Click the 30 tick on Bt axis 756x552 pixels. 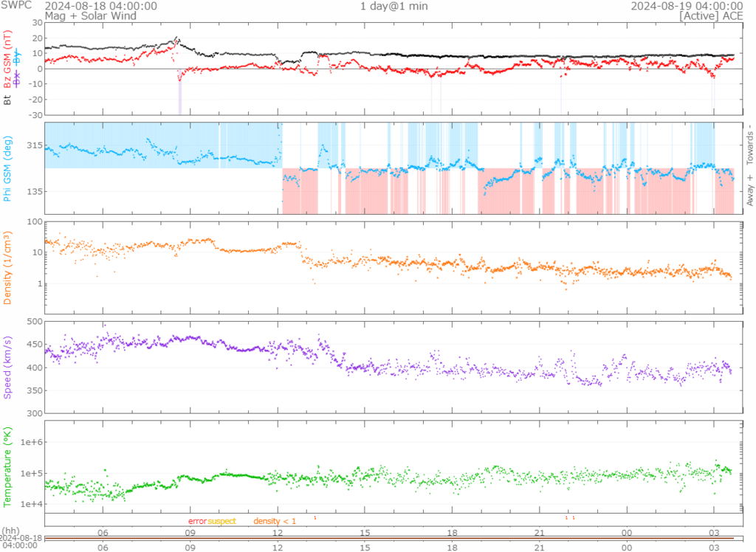[x=38, y=23]
